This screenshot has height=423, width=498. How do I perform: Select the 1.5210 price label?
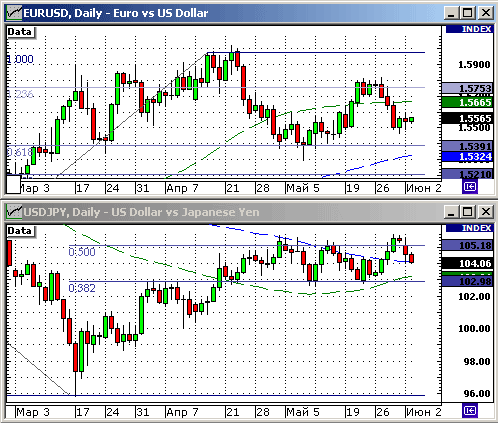point(467,174)
